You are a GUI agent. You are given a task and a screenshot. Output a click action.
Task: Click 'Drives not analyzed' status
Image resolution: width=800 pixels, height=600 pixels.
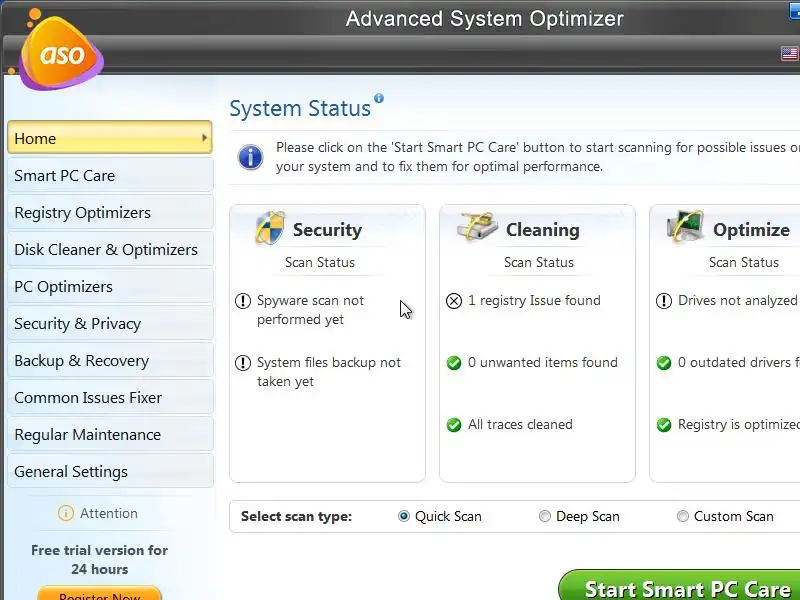click(737, 301)
